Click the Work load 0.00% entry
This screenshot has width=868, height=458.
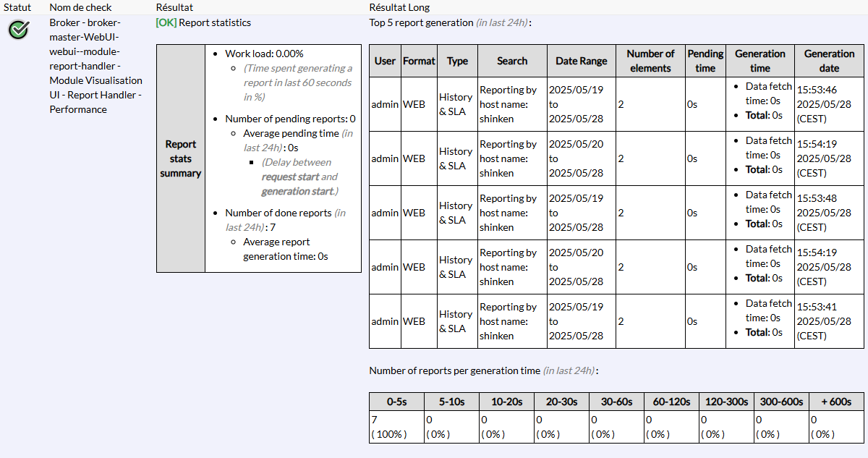pyautogui.click(x=264, y=54)
